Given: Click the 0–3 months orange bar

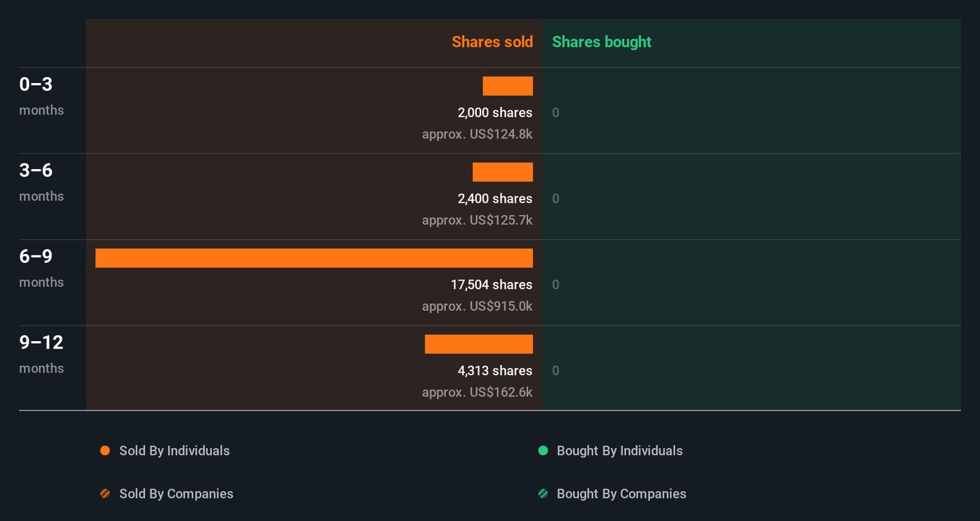Looking at the screenshot, I should [x=508, y=86].
